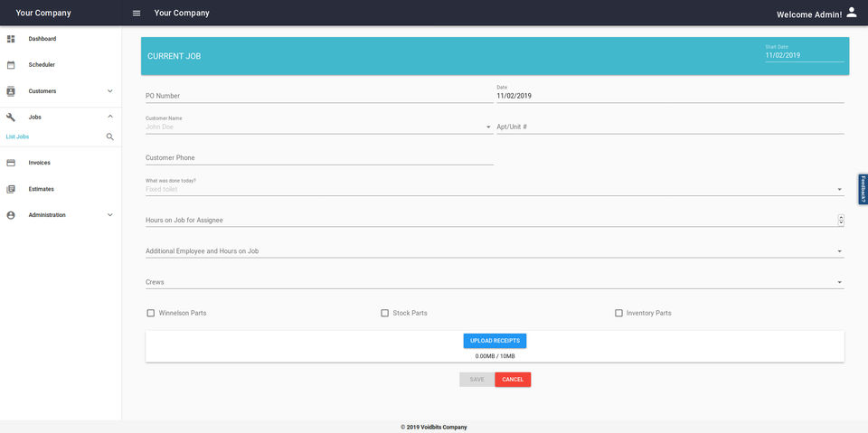Click the Estimates library icon
This screenshot has width=868, height=433.
pyautogui.click(x=11, y=189)
